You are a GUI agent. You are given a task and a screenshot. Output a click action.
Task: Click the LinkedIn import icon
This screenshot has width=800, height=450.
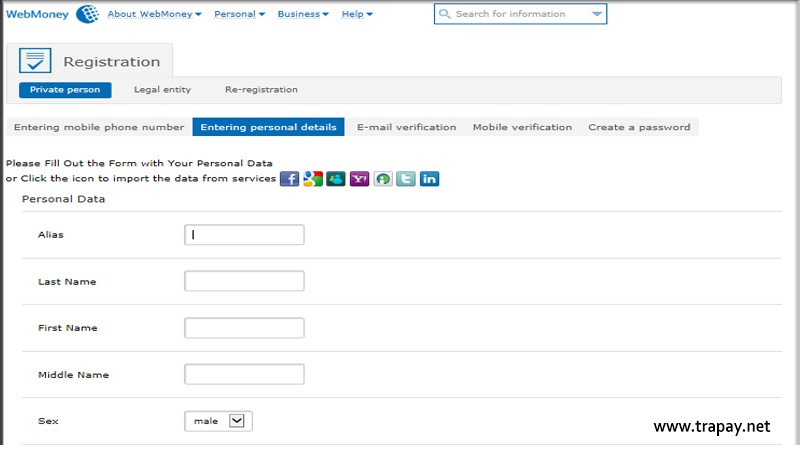[x=429, y=179]
